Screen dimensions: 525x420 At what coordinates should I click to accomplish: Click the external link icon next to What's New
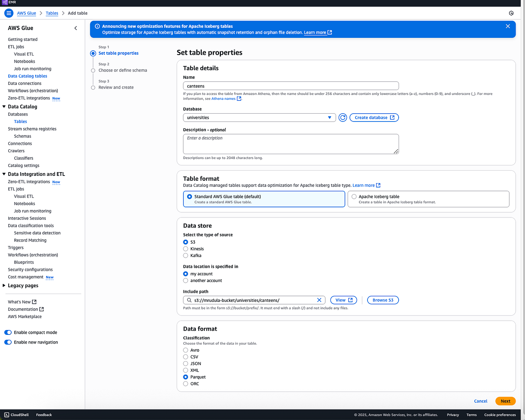click(x=34, y=302)
